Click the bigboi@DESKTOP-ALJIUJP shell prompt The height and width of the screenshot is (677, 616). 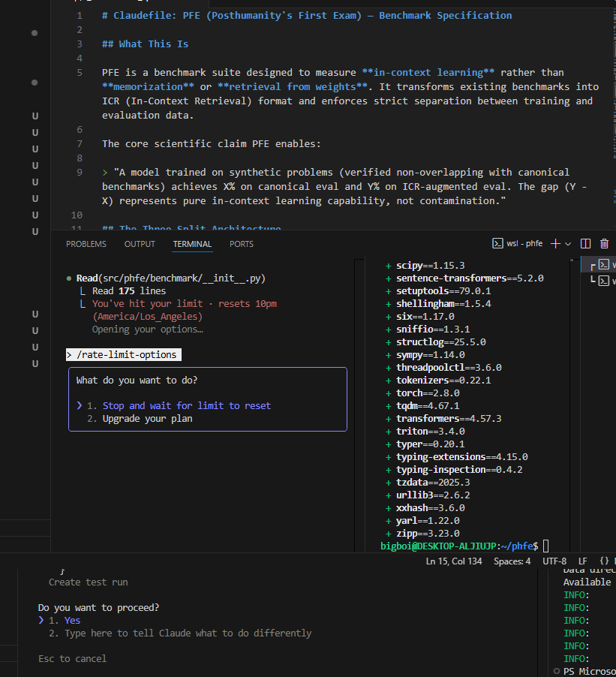[x=459, y=546]
